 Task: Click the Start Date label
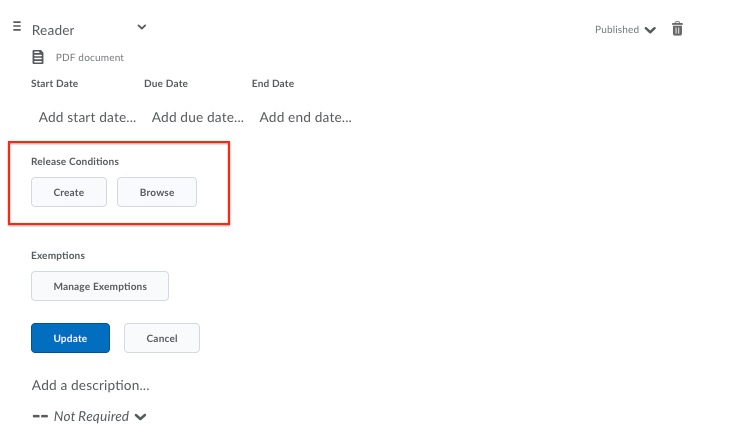54,84
